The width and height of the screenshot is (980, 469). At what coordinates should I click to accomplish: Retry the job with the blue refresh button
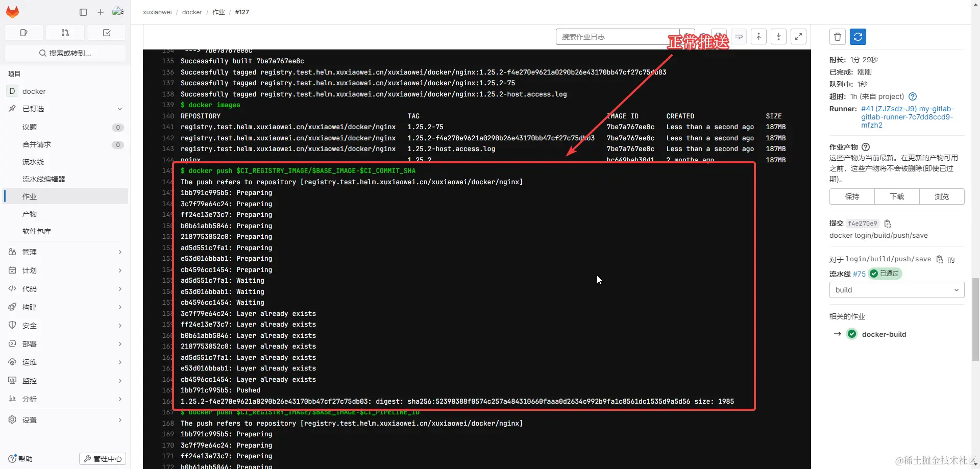[858, 37]
